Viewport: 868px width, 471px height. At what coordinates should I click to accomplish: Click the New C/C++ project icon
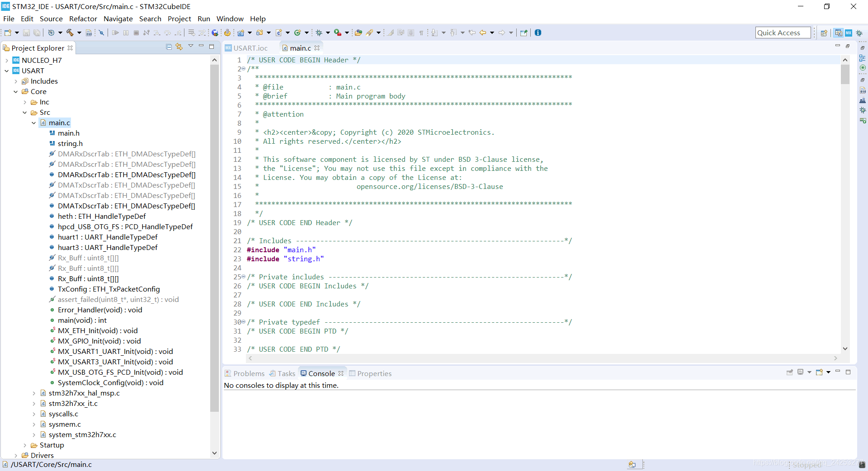[x=241, y=33]
